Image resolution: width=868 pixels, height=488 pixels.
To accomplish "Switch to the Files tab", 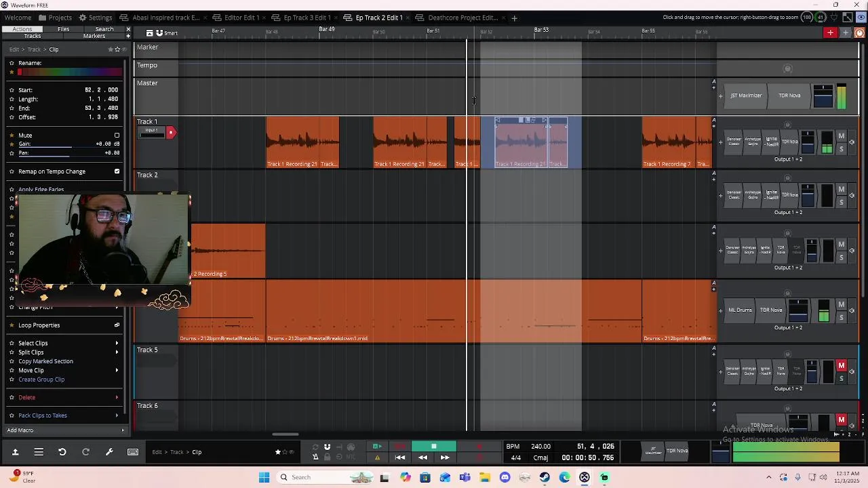I will tap(63, 29).
